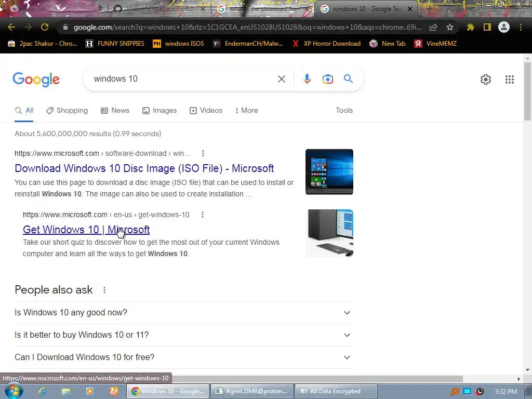
Task: Open Tools search options
Action: [344, 110]
